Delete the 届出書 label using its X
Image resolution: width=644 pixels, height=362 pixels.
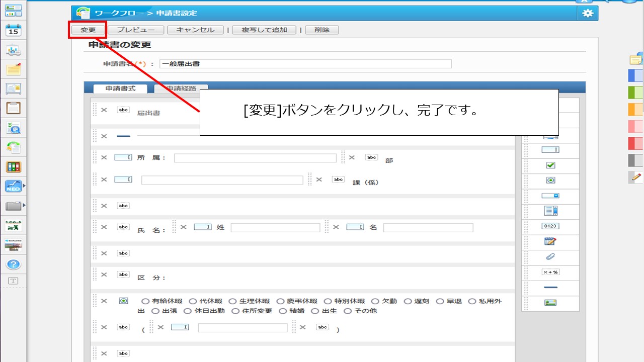(104, 110)
